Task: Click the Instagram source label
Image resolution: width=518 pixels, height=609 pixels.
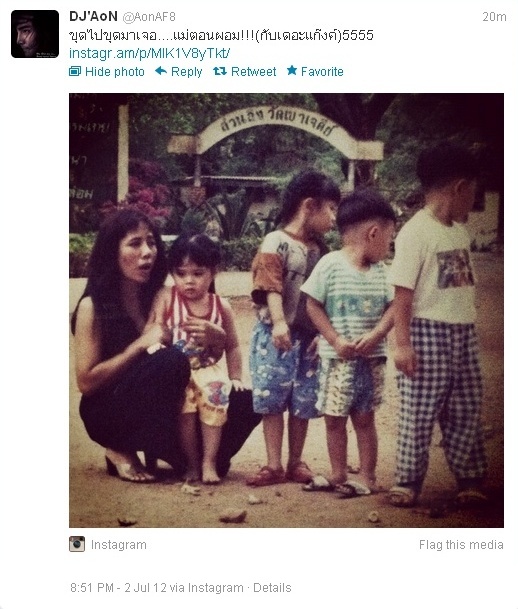Action: tap(119, 545)
